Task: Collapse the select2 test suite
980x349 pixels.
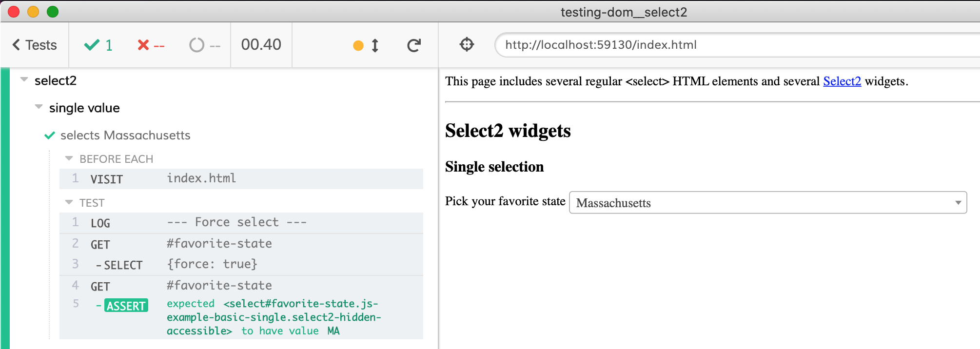Action: coord(24,79)
